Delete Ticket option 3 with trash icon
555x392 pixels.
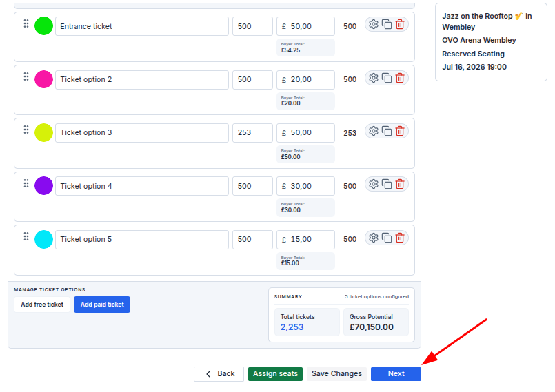click(400, 132)
